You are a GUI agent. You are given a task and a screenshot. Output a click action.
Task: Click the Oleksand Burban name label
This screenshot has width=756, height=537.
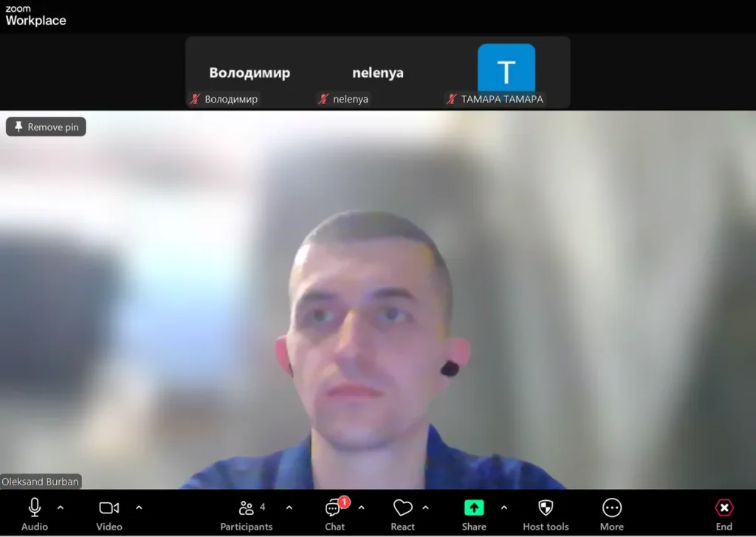[41, 482]
